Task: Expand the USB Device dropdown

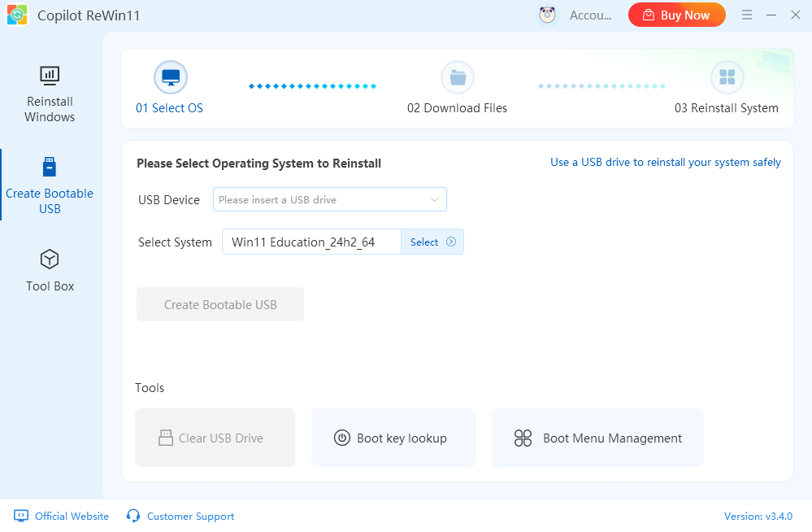Action: pyautogui.click(x=329, y=199)
